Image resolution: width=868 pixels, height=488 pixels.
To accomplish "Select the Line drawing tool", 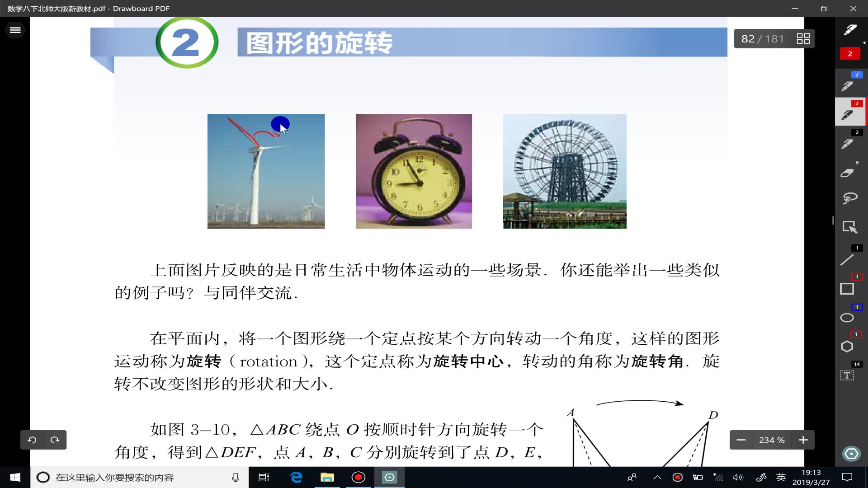I will (847, 259).
